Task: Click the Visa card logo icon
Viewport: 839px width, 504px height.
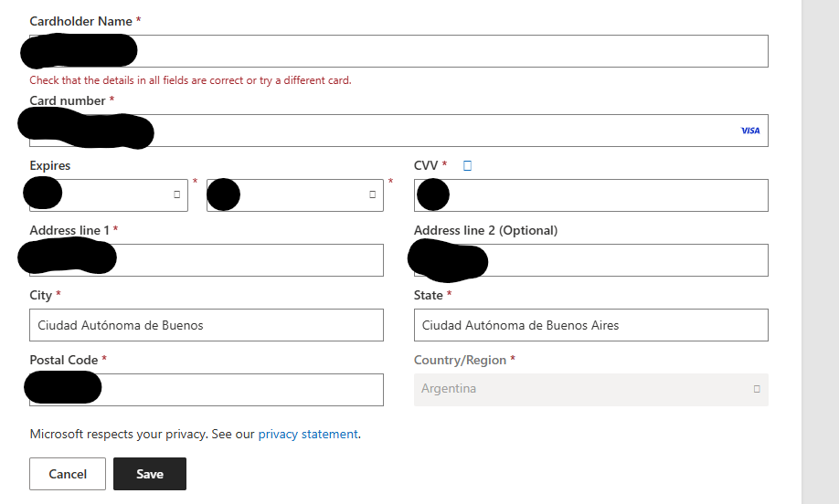Action: [x=750, y=131]
